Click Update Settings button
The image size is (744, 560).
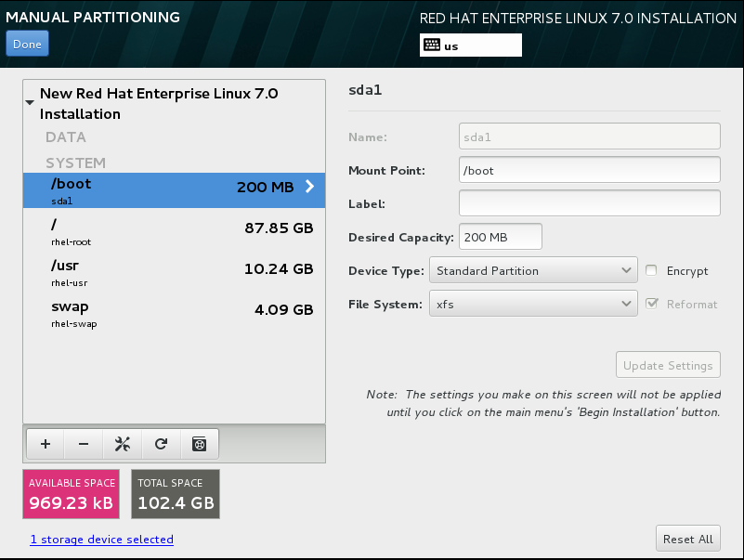(668, 365)
